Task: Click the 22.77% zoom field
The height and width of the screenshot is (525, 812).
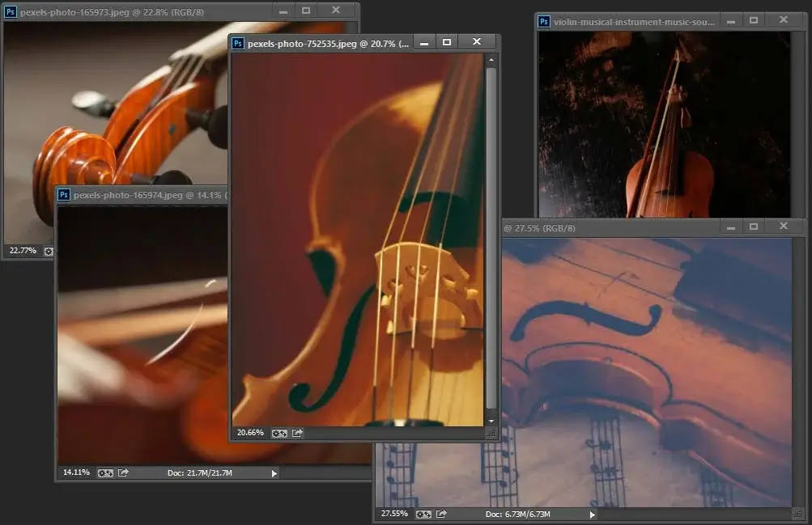Action: (x=23, y=250)
